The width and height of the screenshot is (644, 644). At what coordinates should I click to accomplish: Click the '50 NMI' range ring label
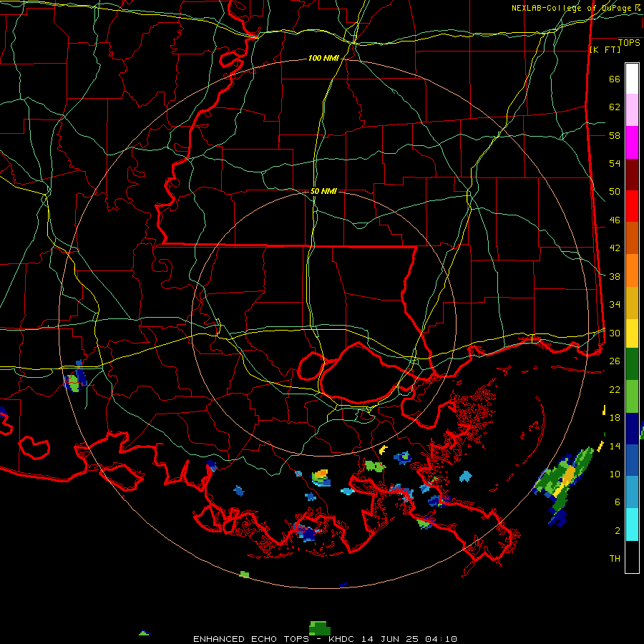[323, 191]
